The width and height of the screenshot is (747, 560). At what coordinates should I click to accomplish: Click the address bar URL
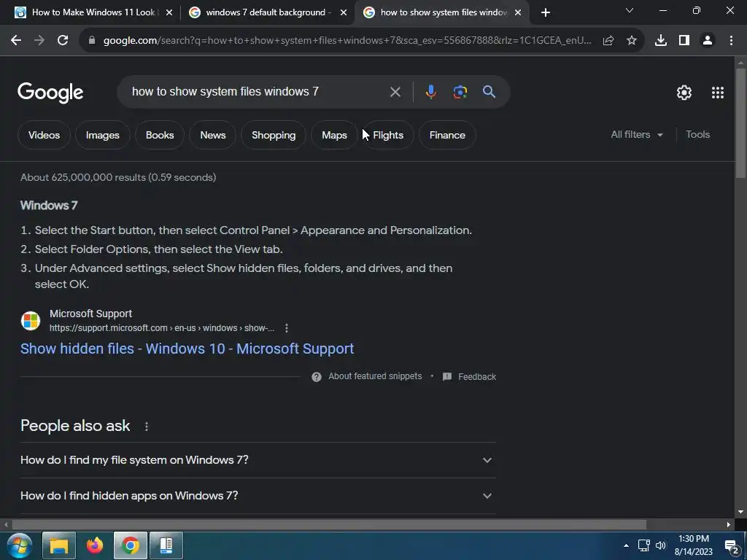point(347,41)
